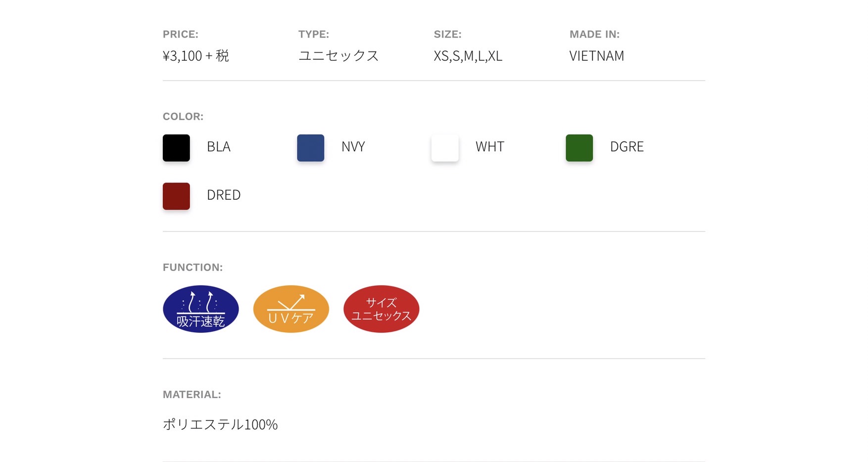Click the COLOR: section heading
The image size is (868, 462).
click(183, 117)
